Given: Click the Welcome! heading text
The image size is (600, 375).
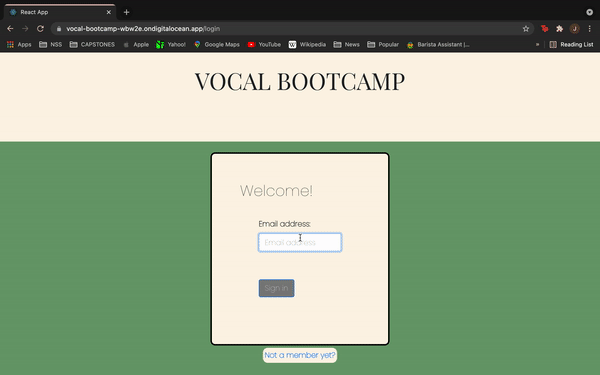Looking at the screenshot, I should [x=276, y=191].
